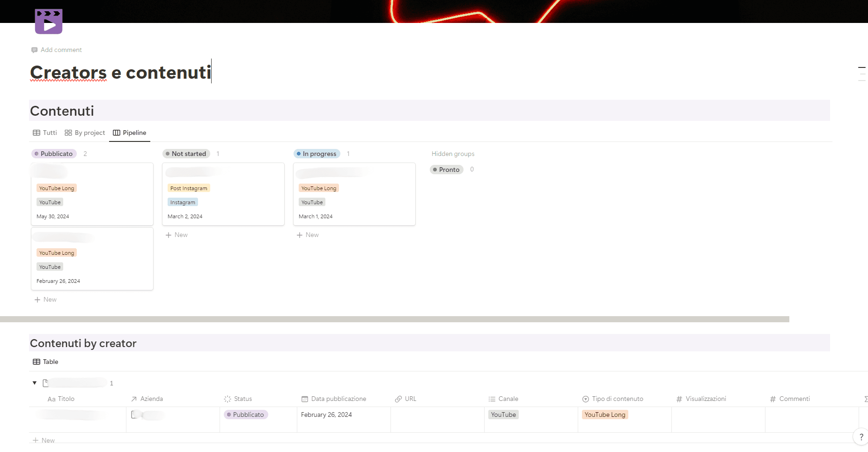Switch to the Tutti view
The width and height of the screenshot is (868, 452).
click(50, 133)
